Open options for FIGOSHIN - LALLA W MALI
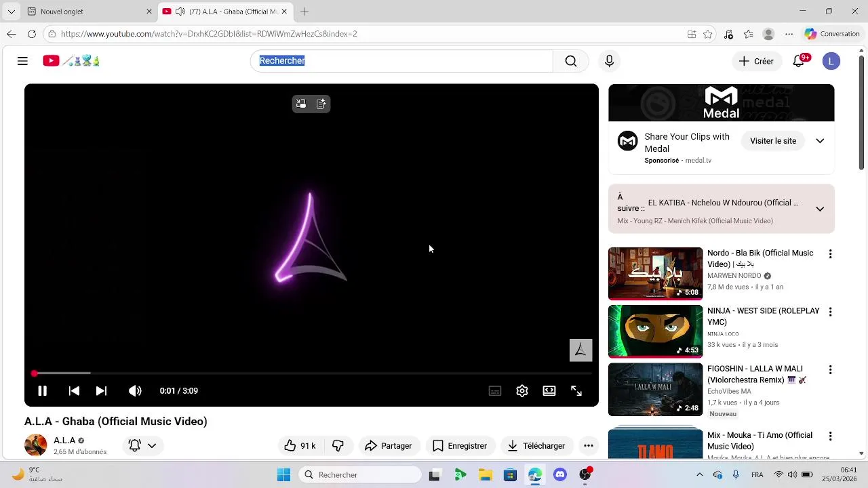The height and width of the screenshot is (488, 868). tap(830, 370)
